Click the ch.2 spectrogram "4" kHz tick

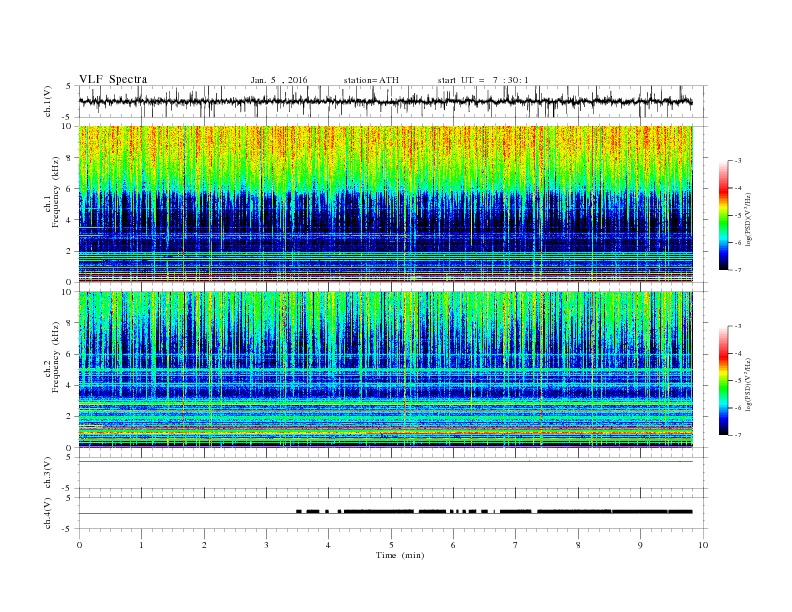click(x=69, y=385)
